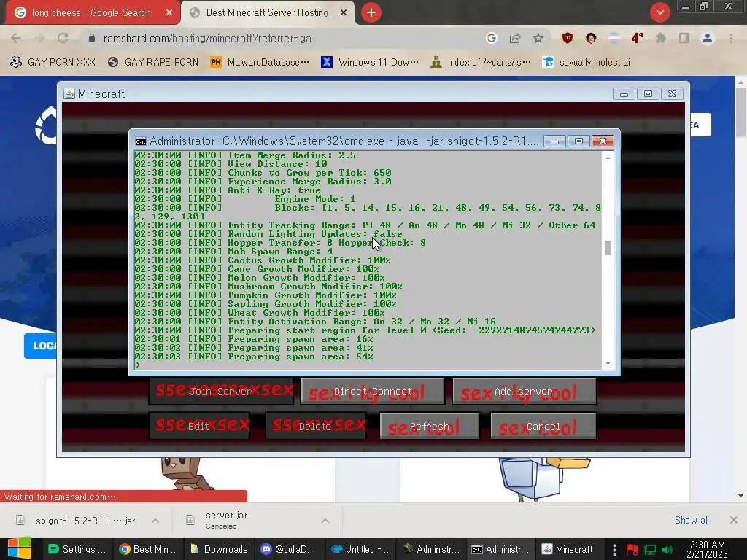The height and width of the screenshot is (560, 747).
Task: Click the console scrollbar thumb
Action: coord(608,248)
